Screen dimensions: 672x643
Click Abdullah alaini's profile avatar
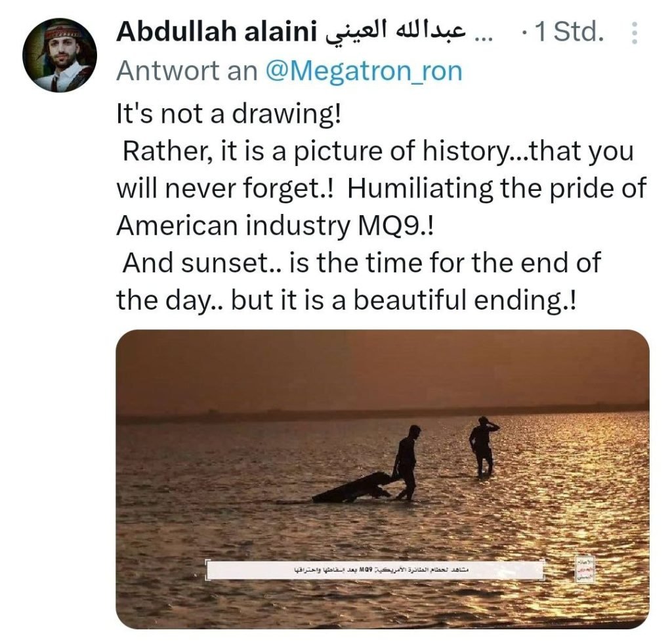coord(60,55)
